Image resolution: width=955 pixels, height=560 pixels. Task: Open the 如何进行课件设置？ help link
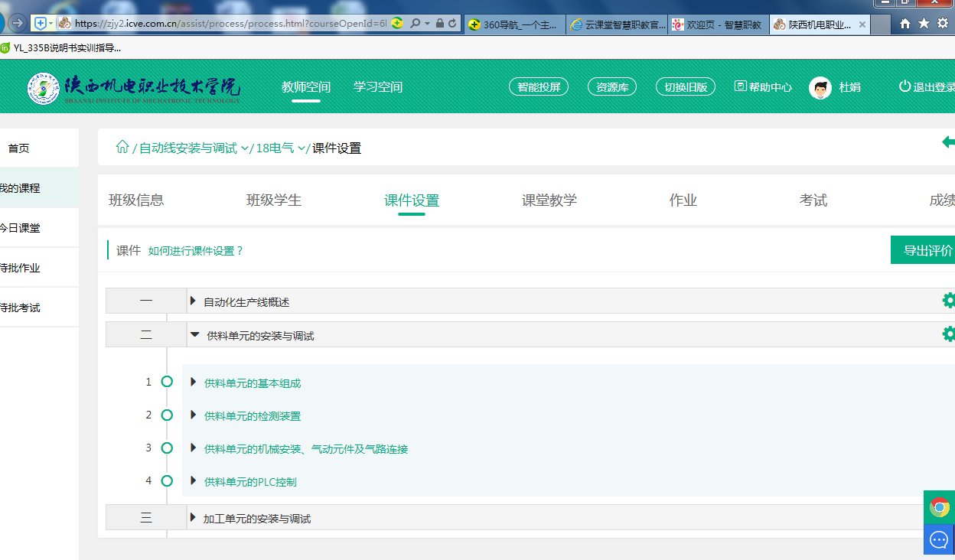196,251
